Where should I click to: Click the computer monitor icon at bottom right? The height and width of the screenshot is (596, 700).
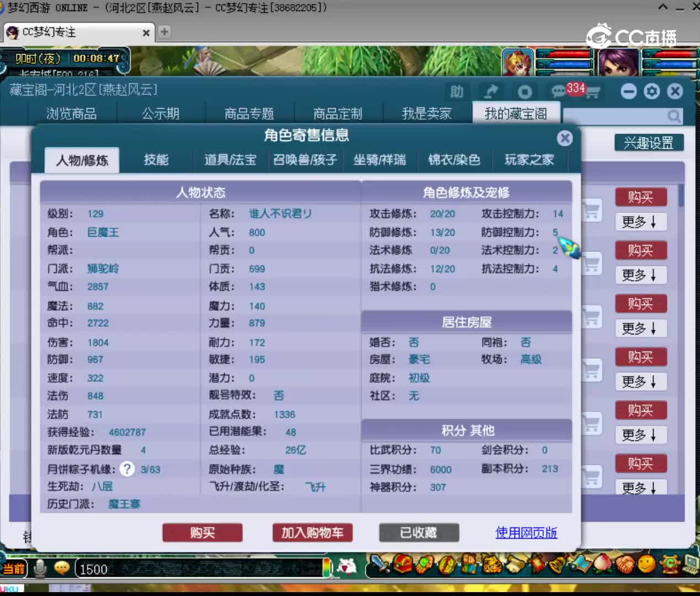click(691, 565)
